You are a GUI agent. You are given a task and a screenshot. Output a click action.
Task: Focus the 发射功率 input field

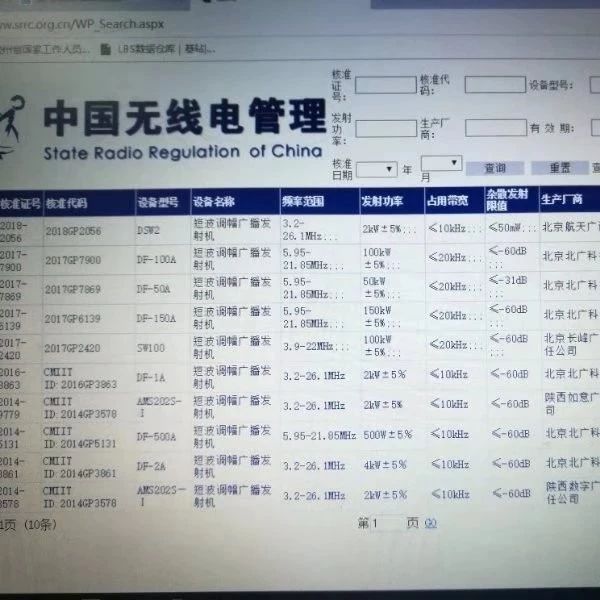(x=386, y=128)
